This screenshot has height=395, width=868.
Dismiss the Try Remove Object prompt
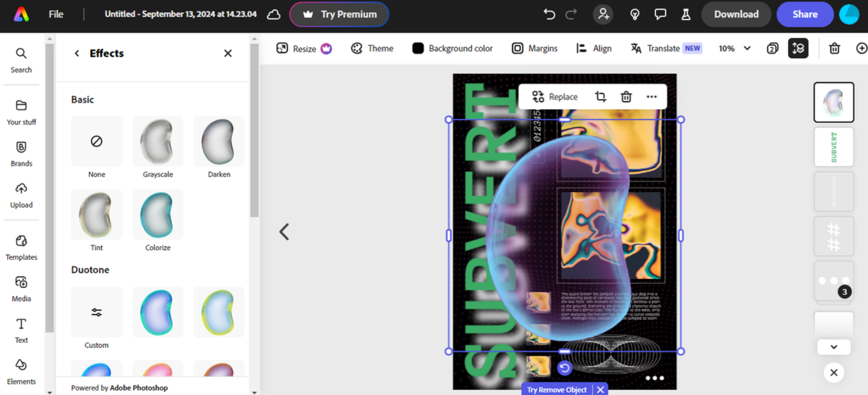pos(600,390)
